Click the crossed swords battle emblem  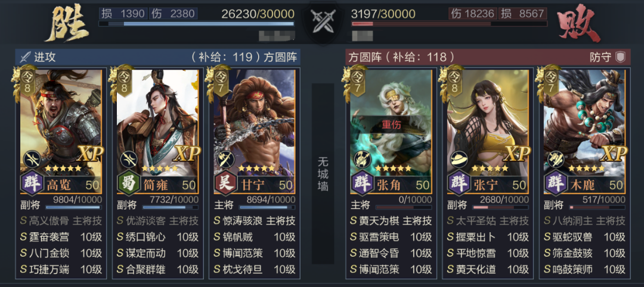pyautogui.click(x=321, y=21)
